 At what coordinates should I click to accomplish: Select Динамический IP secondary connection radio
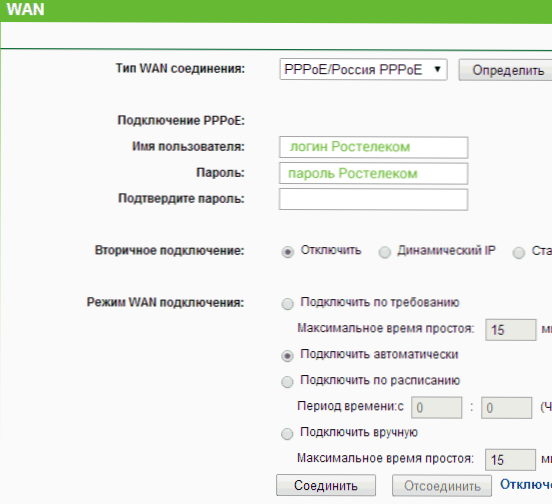tap(384, 252)
